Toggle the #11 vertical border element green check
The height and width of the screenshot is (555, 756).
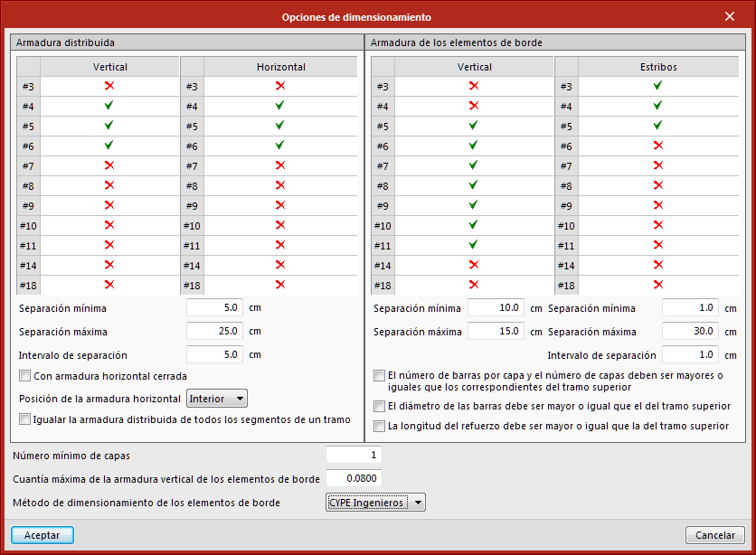[474, 245]
